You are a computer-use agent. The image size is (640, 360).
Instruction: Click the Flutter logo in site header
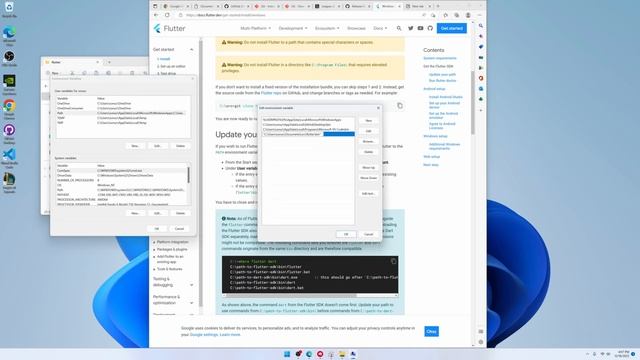click(x=169, y=28)
